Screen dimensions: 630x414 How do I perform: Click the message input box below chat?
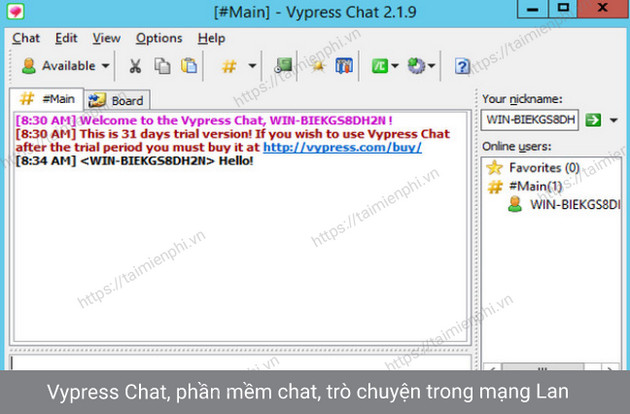pos(240,362)
